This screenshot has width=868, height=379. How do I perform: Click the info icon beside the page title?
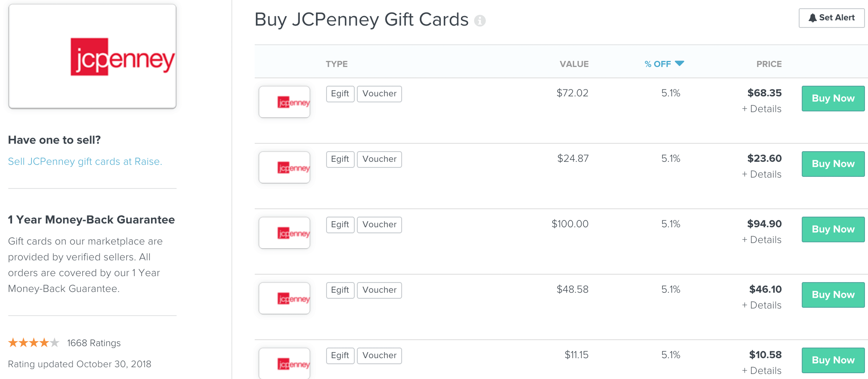point(480,21)
